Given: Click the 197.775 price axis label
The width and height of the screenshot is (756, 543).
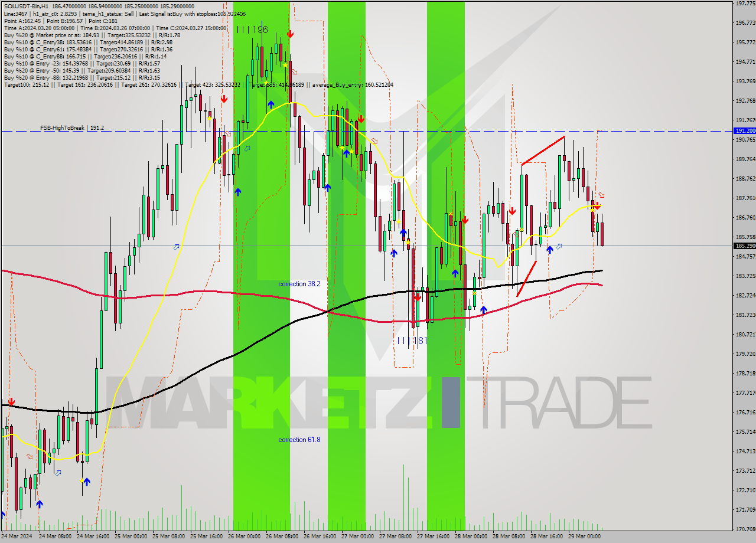Looking at the screenshot, I should pos(745,4).
